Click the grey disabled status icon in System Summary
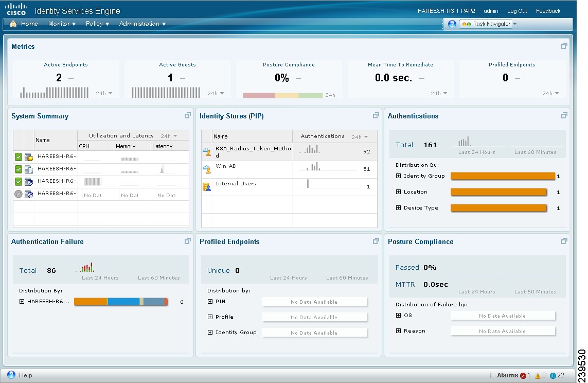588x383 pixels. 19,194
